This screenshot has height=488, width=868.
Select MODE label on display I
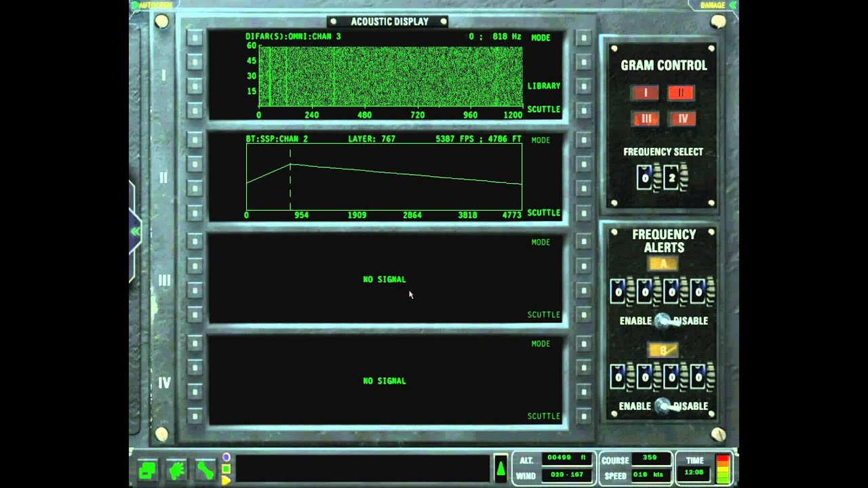(x=540, y=38)
